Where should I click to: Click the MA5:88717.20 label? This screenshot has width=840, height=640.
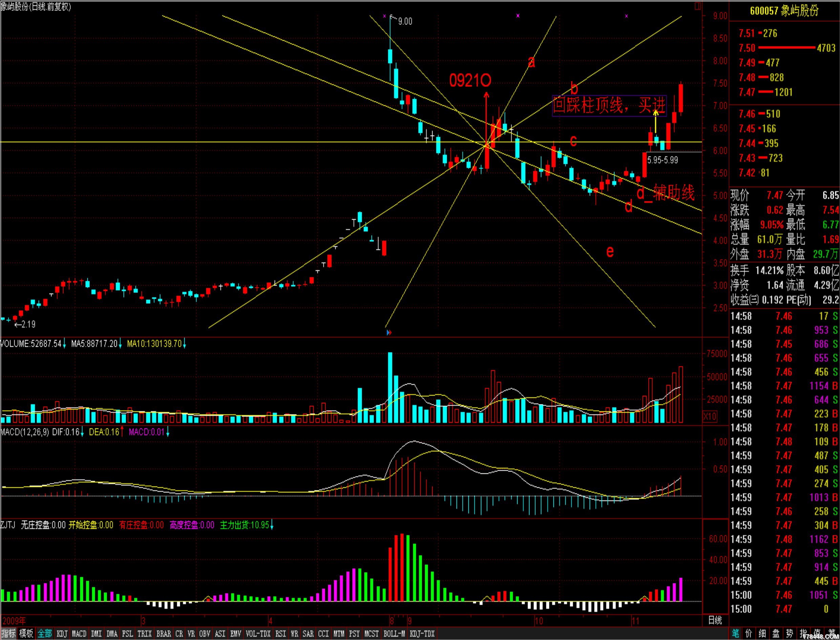94,344
